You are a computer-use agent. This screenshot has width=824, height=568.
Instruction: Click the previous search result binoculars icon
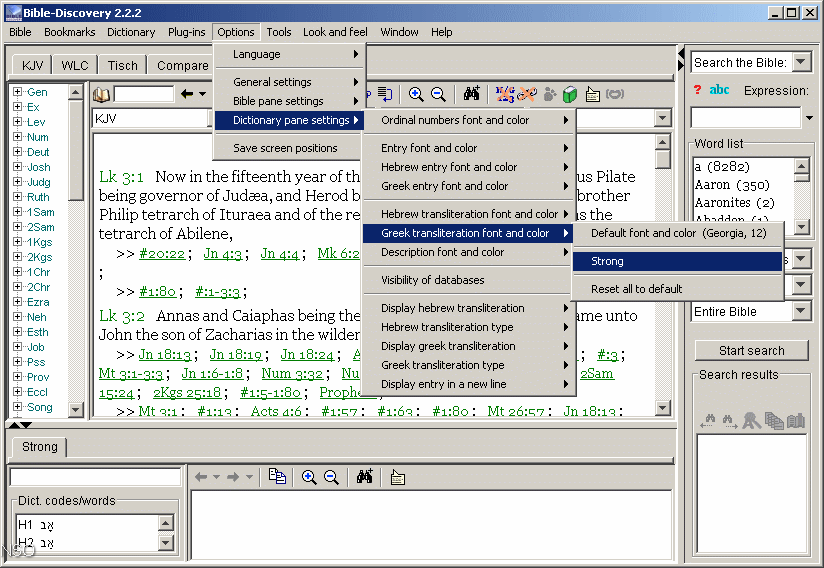(x=708, y=420)
